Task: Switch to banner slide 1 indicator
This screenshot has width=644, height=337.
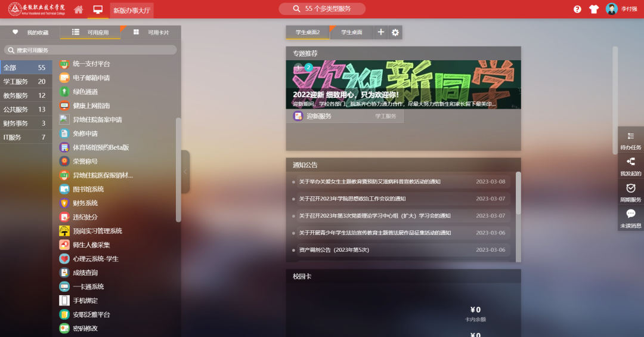Action: pos(298,67)
